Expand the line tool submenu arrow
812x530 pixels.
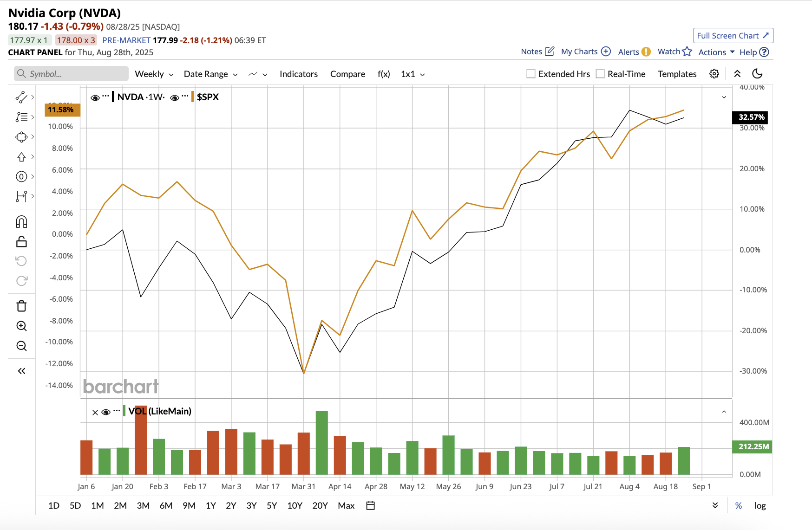tap(33, 97)
